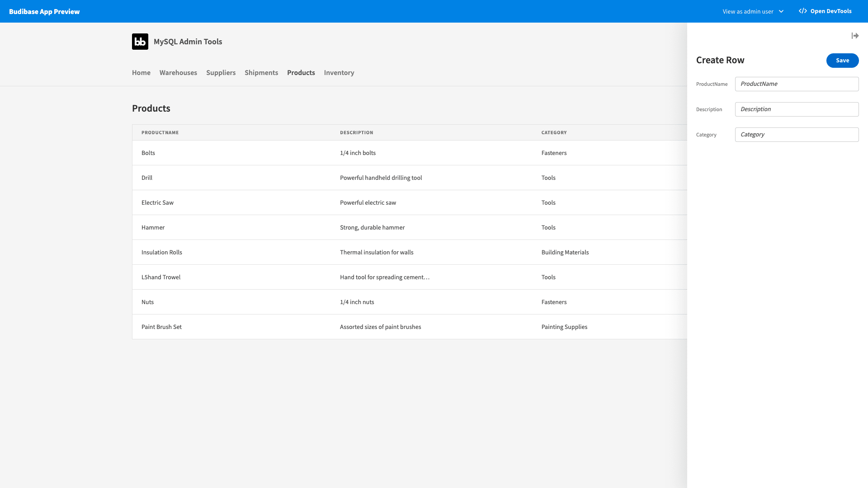Click into the Description input field
Viewport: 868px width, 488px height.
pyautogui.click(x=797, y=109)
